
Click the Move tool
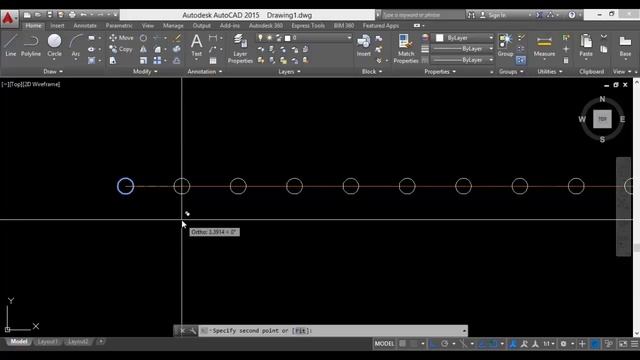click(x=121, y=38)
